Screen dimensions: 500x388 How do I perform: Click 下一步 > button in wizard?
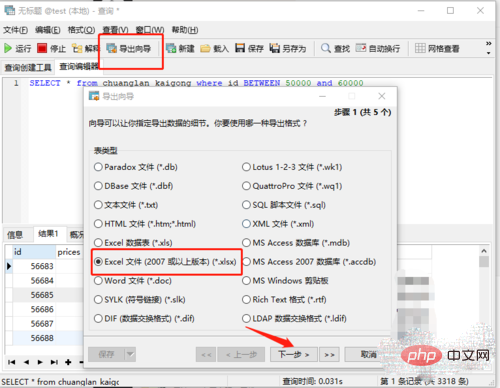[294, 354]
